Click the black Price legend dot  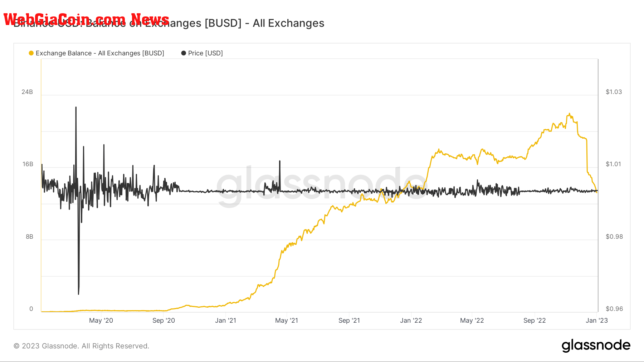pyautogui.click(x=184, y=53)
